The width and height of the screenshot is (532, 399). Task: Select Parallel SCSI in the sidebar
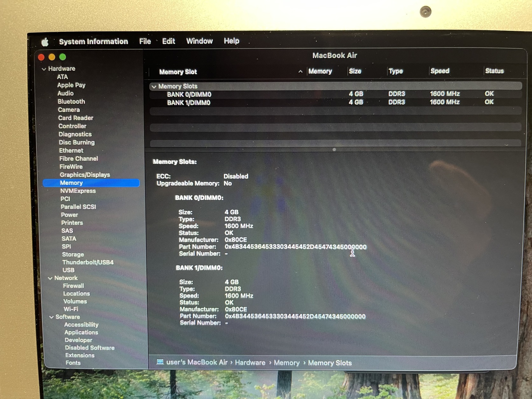(78, 207)
